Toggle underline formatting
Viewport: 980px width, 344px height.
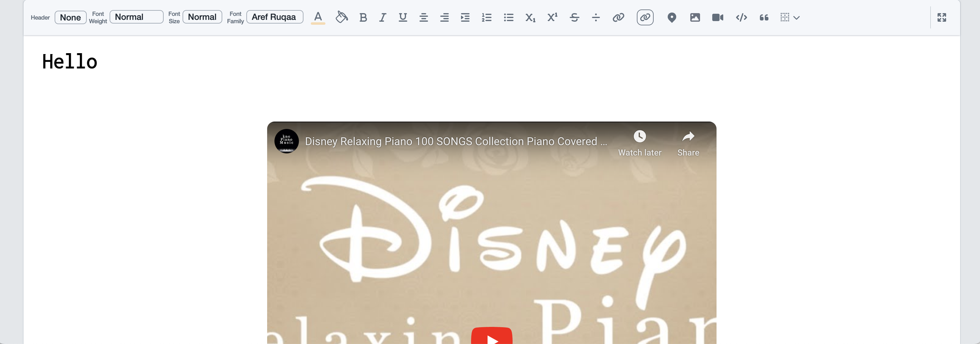(x=402, y=17)
